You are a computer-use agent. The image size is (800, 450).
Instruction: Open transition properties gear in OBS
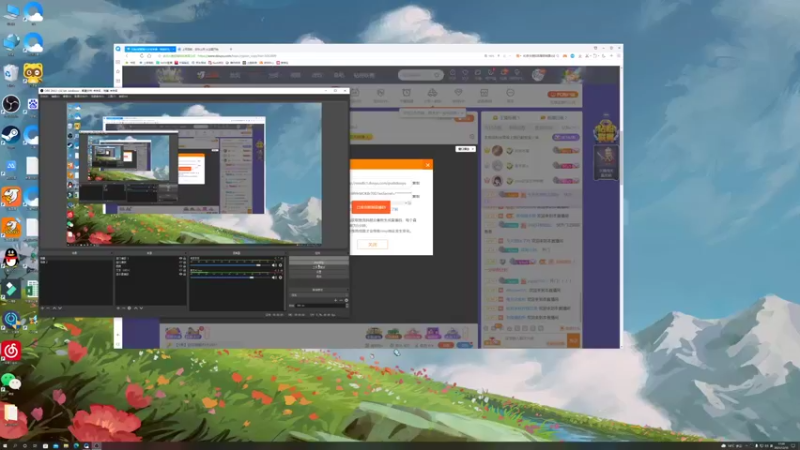[x=346, y=301]
